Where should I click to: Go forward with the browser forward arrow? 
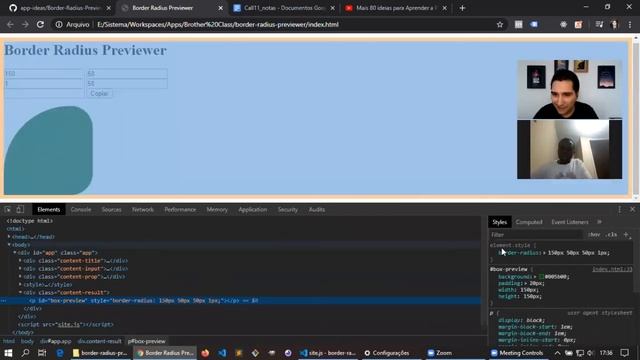point(25,24)
